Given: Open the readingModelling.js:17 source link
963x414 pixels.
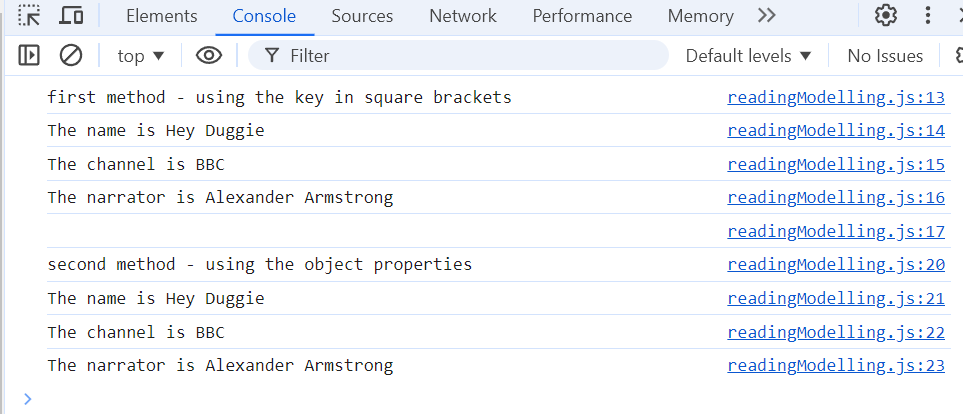Looking at the screenshot, I should click(836, 232).
